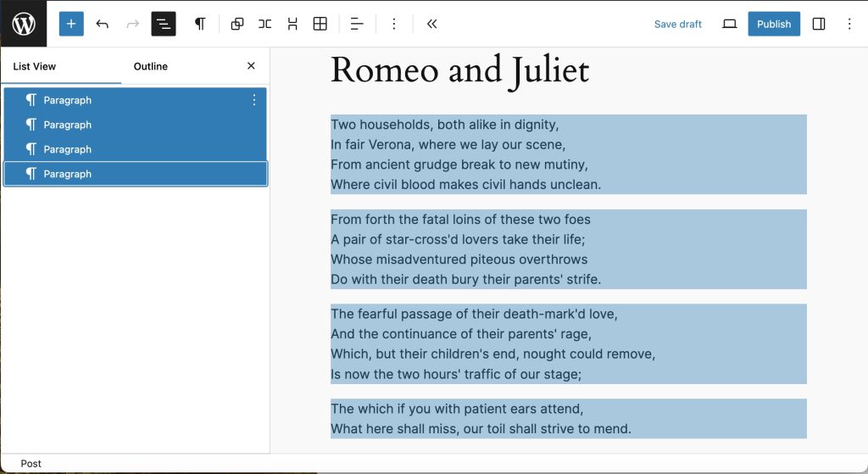Close the document overview panel

(x=251, y=66)
